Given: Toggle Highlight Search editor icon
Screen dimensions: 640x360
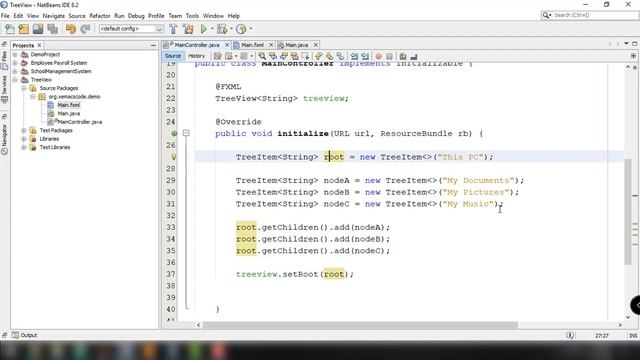Looking at the screenshot, I should pyautogui.click(x=294, y=56).
